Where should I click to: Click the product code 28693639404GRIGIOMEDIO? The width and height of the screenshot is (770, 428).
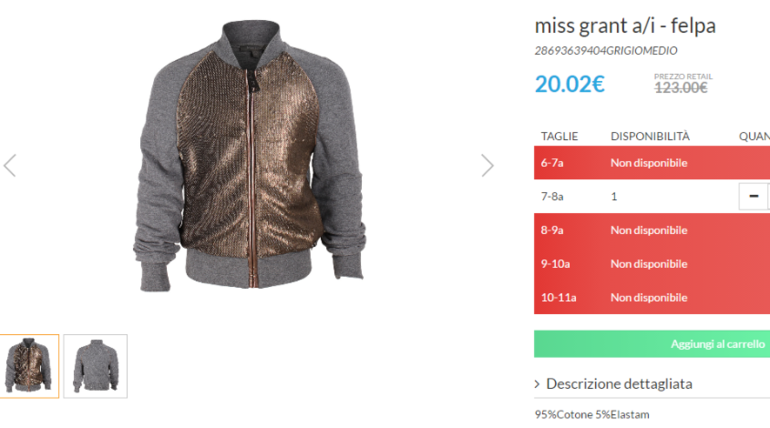coord(606,51)
